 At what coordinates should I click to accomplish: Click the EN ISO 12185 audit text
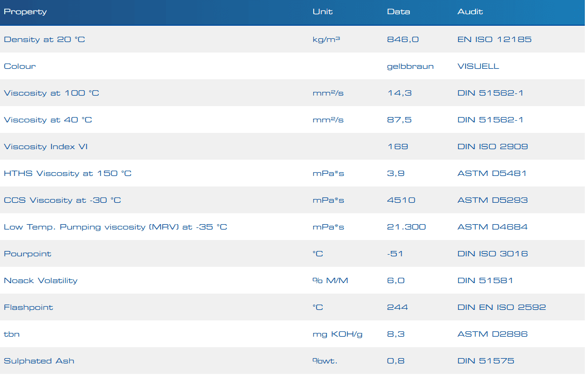click(x=494, y=39)
